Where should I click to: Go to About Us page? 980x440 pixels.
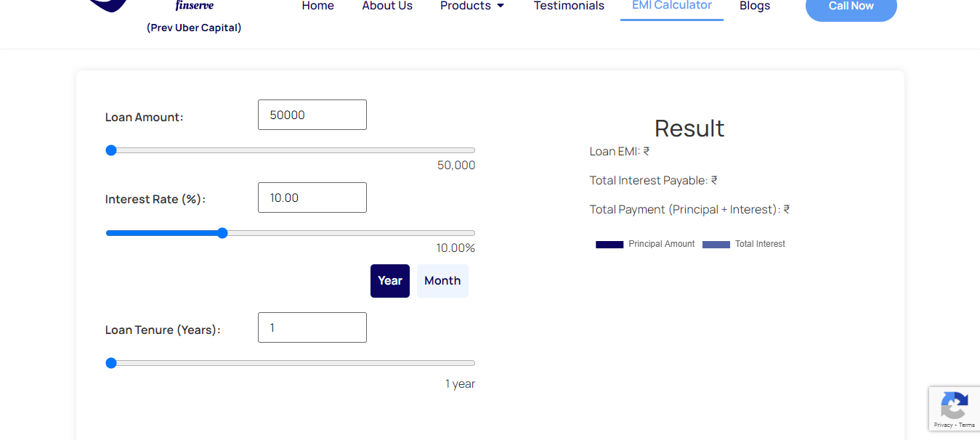[x=387, y=6]
